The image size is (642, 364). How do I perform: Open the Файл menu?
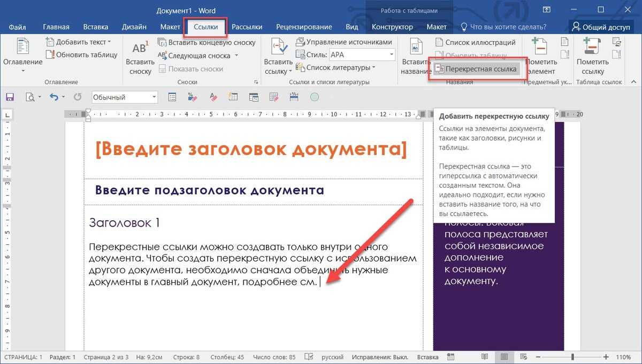(18, 27)
